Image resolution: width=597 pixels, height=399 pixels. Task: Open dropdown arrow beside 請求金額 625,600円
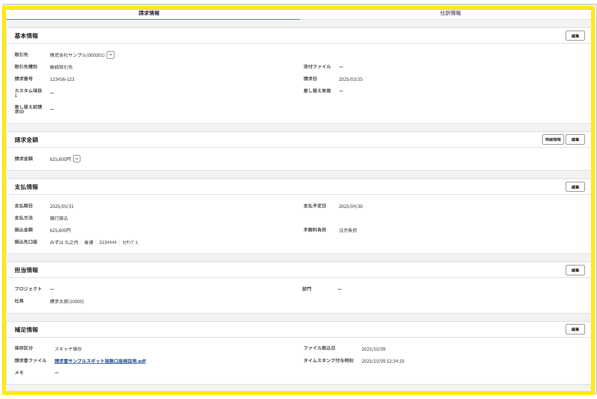77,159
